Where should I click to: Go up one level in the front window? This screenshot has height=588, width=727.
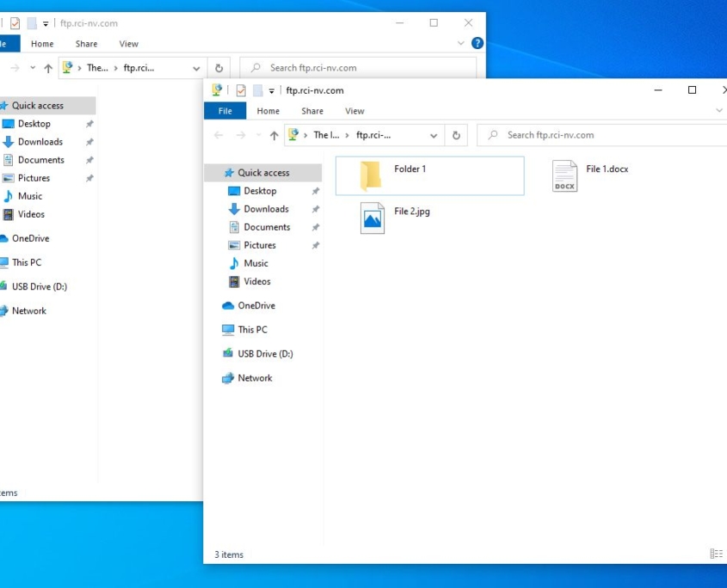(x=274, y=135)
